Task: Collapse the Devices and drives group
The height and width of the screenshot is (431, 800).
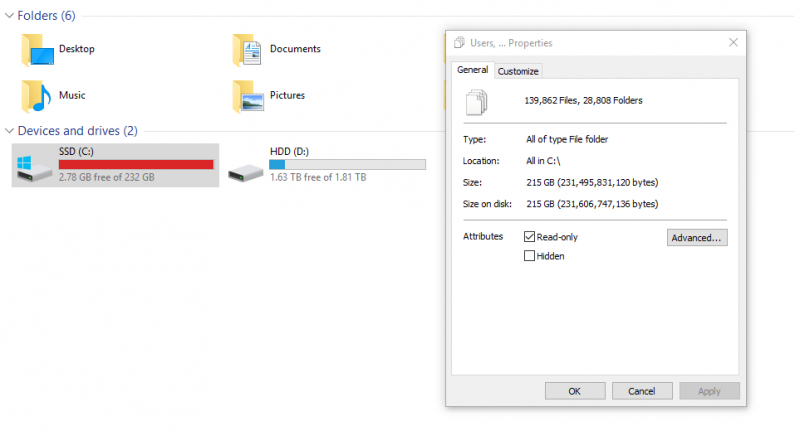Action: pyautogui.click(x=9, y=131)
